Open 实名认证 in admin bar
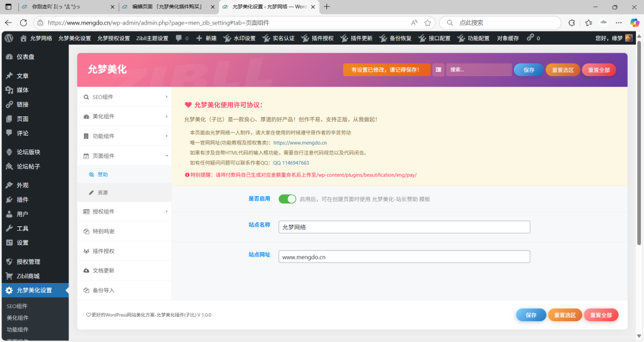 (279, 38)
